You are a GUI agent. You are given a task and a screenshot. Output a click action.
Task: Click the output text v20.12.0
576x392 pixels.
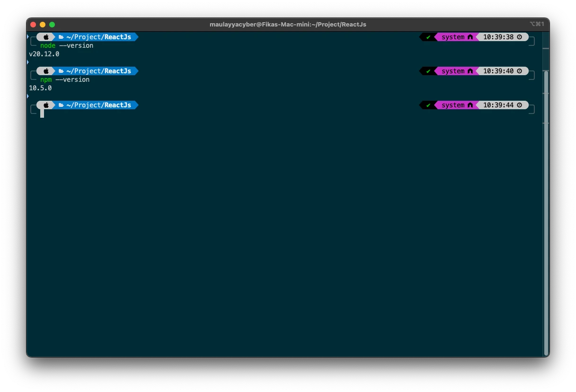[x=44, y=54]
